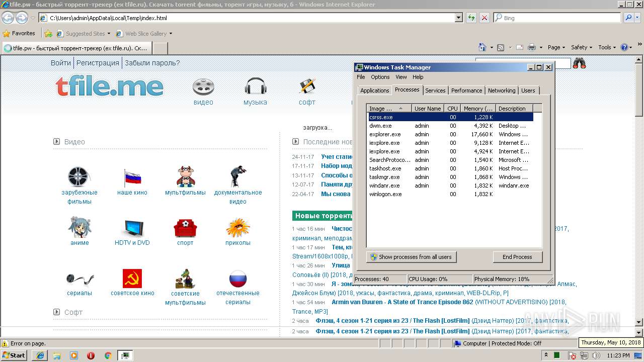Open the Tools menu dropdown
Screen dimensions: 644x362
pos(607,47)
